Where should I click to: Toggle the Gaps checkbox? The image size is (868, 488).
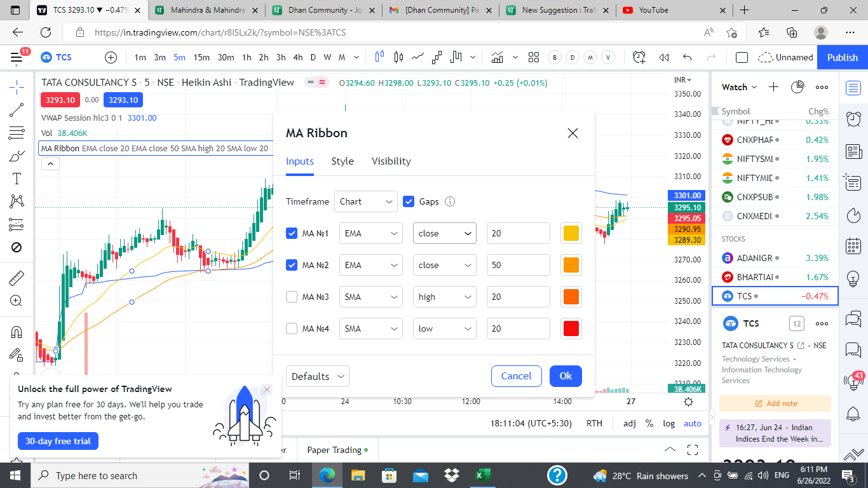coord(409,201)
